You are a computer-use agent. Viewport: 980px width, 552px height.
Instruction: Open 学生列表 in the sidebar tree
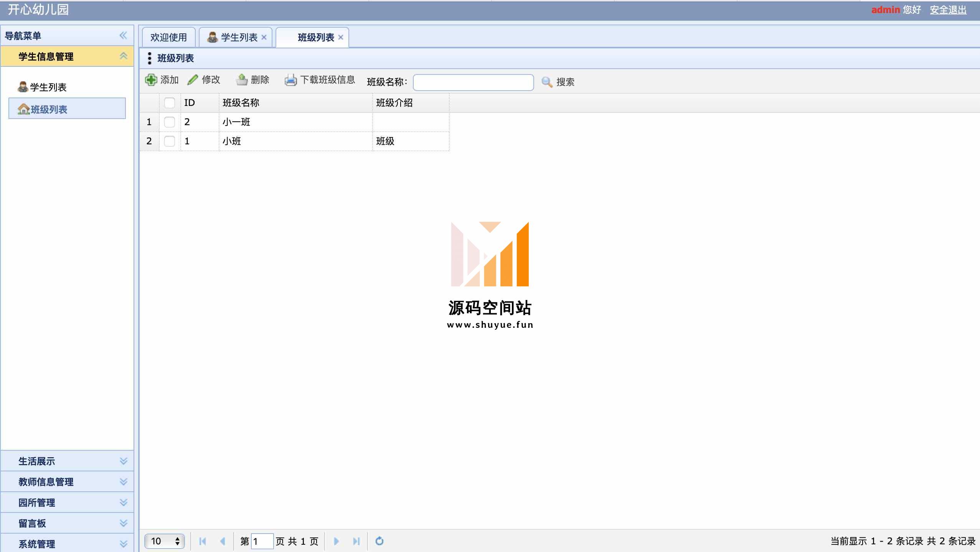point(48,87)
